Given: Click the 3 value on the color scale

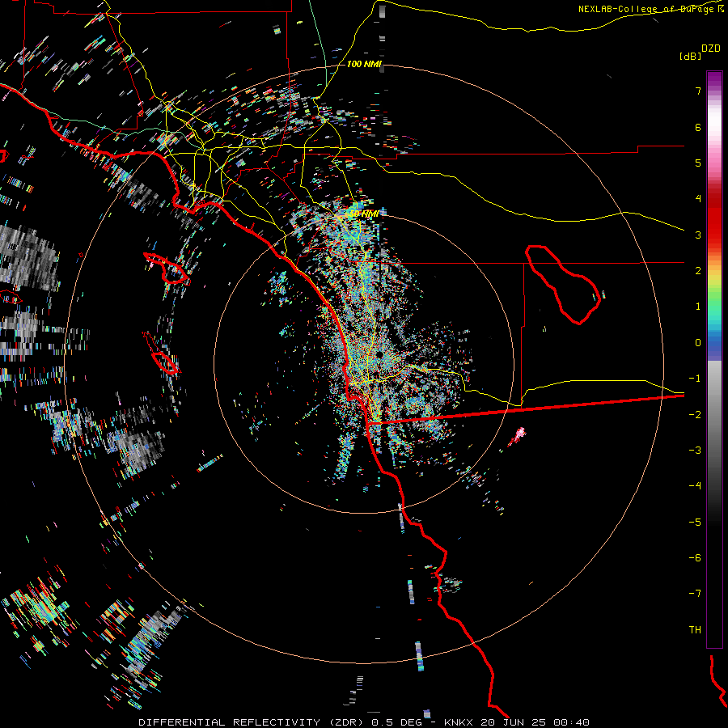Looking at the screenshot, I should click(698, 235).
